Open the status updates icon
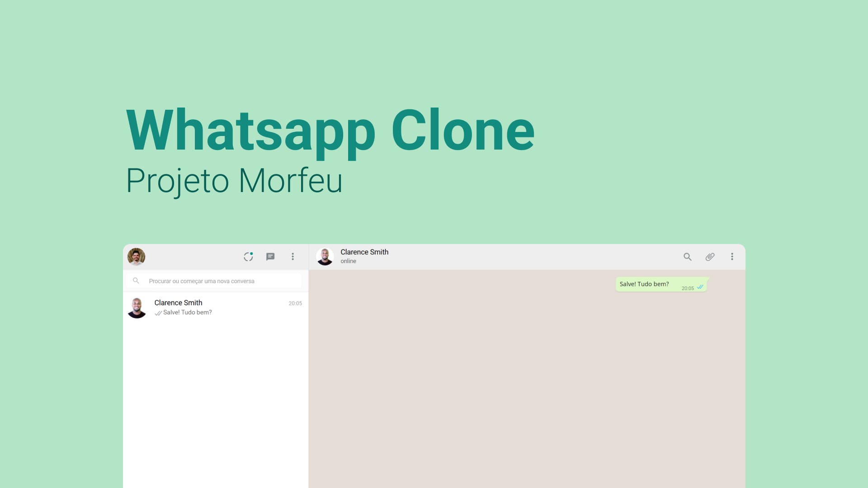Viewport: 868px width, 488px height. [248, 257]
